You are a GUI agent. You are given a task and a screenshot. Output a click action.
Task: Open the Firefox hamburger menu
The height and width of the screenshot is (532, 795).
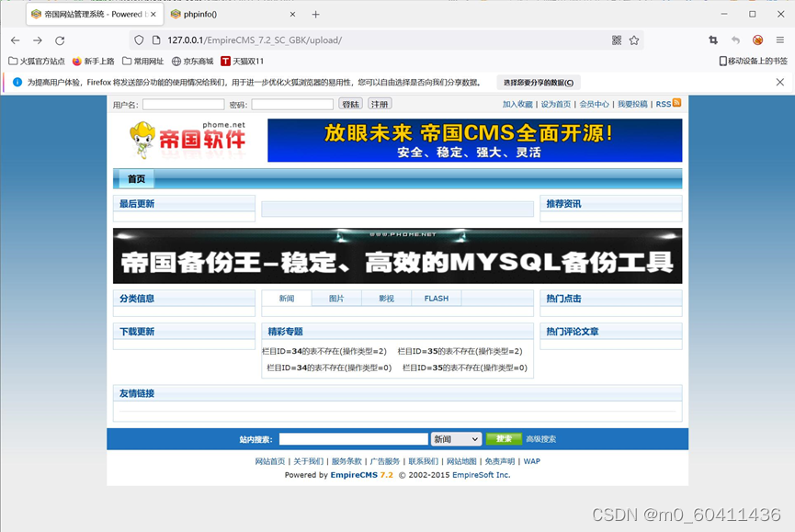point(779,40)
